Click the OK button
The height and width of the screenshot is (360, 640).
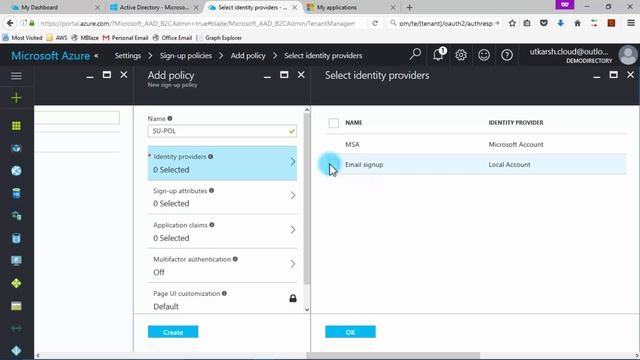coord(350,332)
